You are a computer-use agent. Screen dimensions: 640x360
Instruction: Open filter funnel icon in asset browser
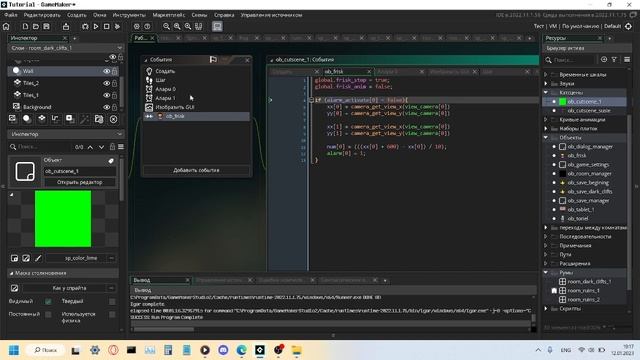tap(614, 60)
